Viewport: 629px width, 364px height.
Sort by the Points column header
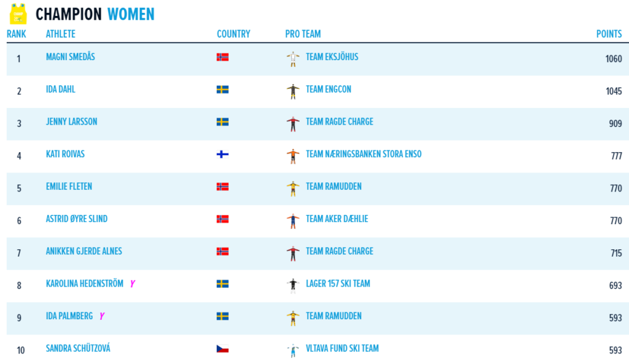609,34
